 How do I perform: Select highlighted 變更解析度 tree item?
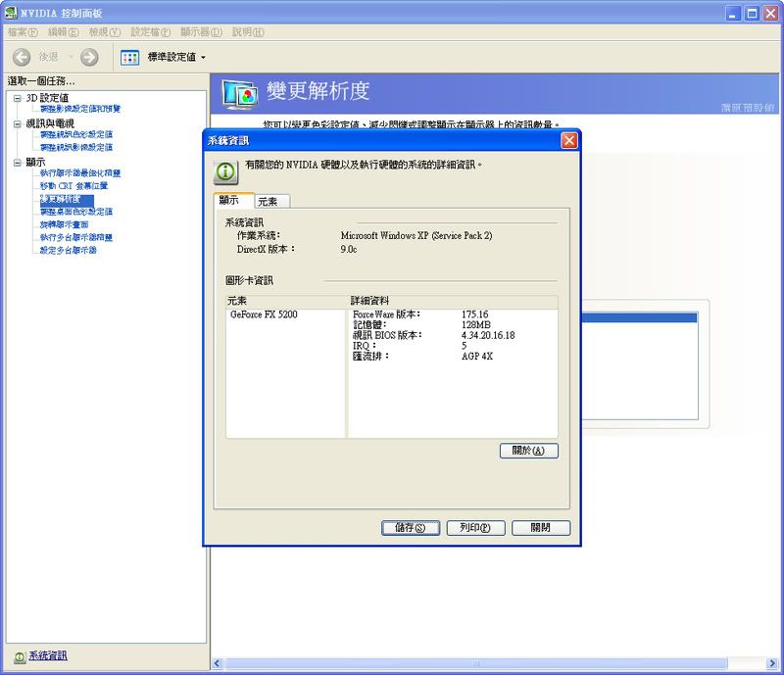point(67,200)
